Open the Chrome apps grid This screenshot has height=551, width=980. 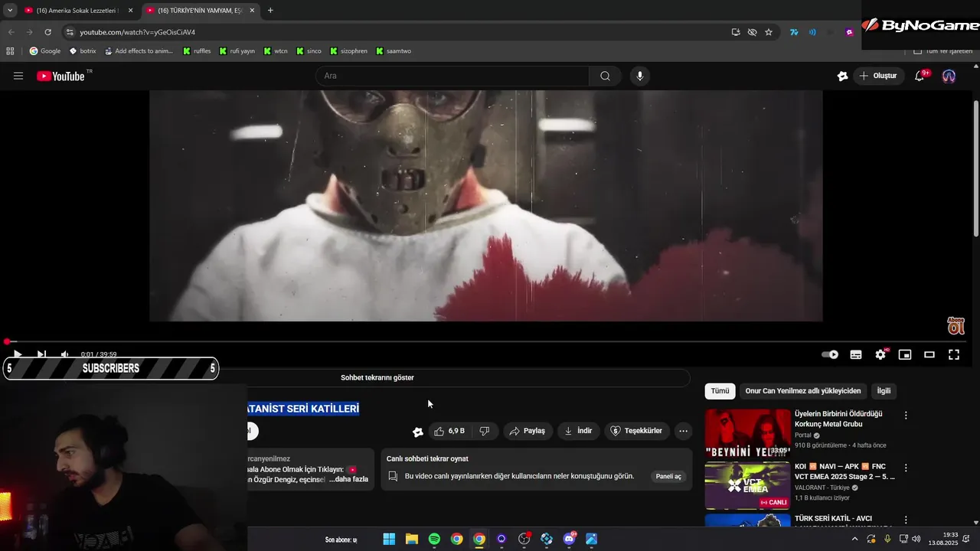coord(10,51)
